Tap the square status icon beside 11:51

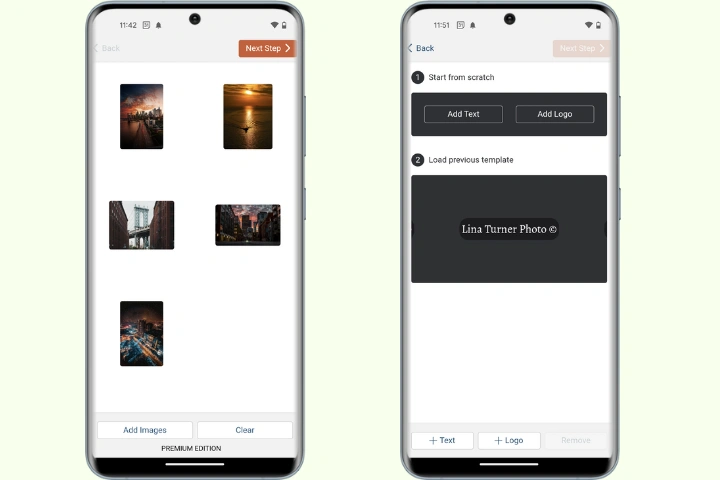click(461, 25)
